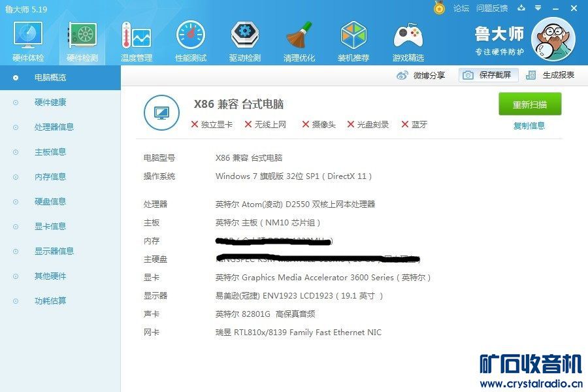This screenshot has width=588, height=392.
Task: Select 电脑概览 in sidebar
Action: (60, 78)
